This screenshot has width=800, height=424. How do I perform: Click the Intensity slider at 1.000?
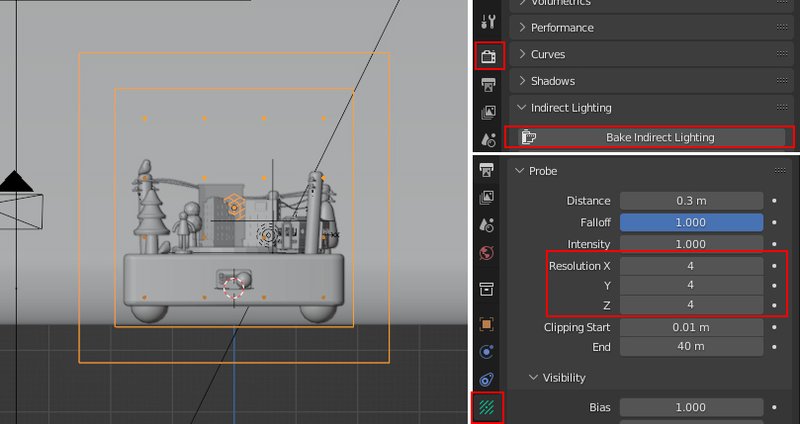(x=691, y=244)
